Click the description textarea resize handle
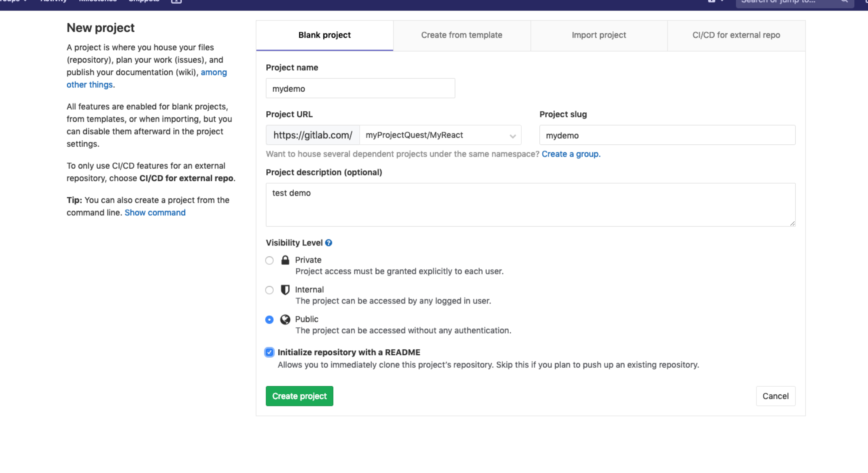Screen dimensions: 868x473 click(792, 224)
